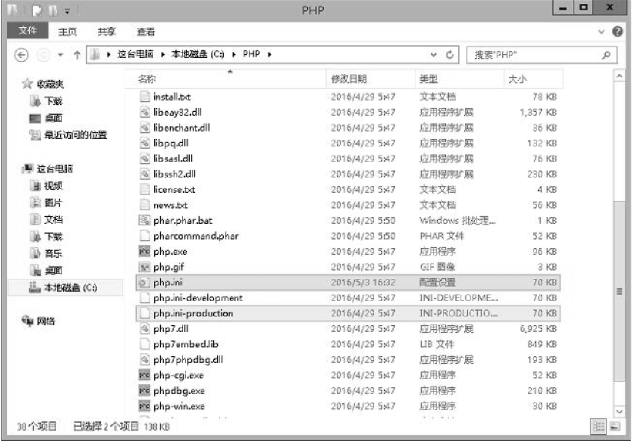Select the php.ini config file icon
632x441 pixels.
click(144, 282)
